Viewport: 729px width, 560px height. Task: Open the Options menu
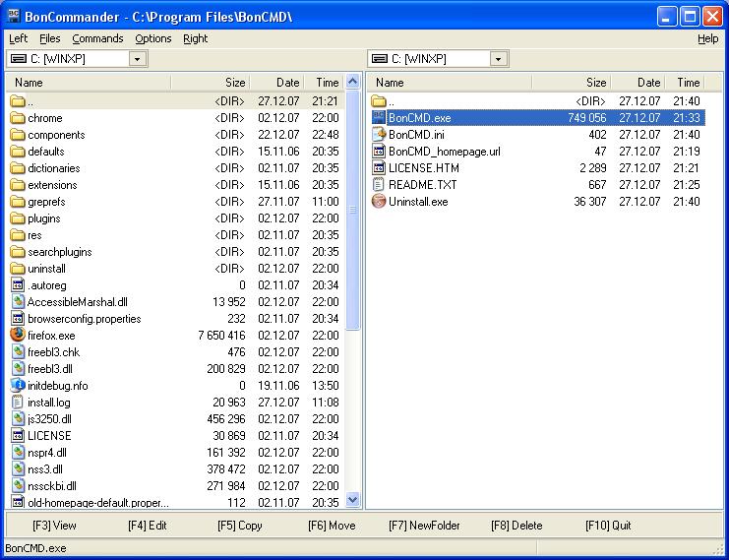[x=152, y=38]
